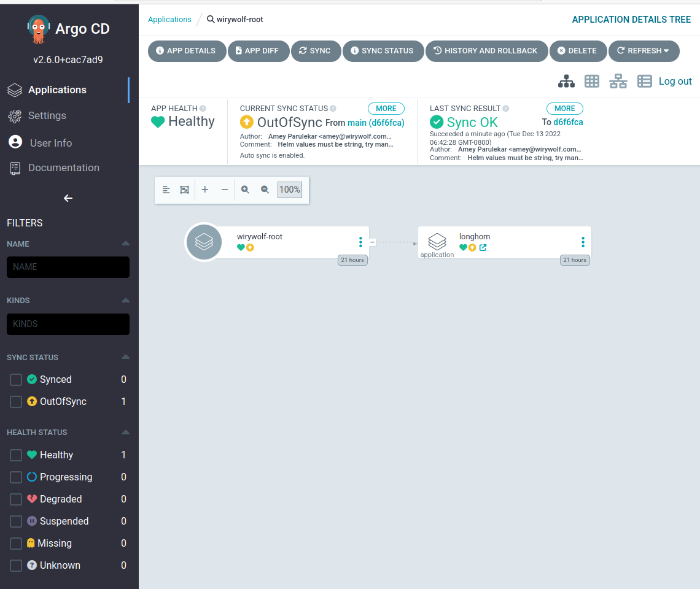Open Settings from the sidebar
The width and height of the screenshot is (700, 589).
[47, 115]
